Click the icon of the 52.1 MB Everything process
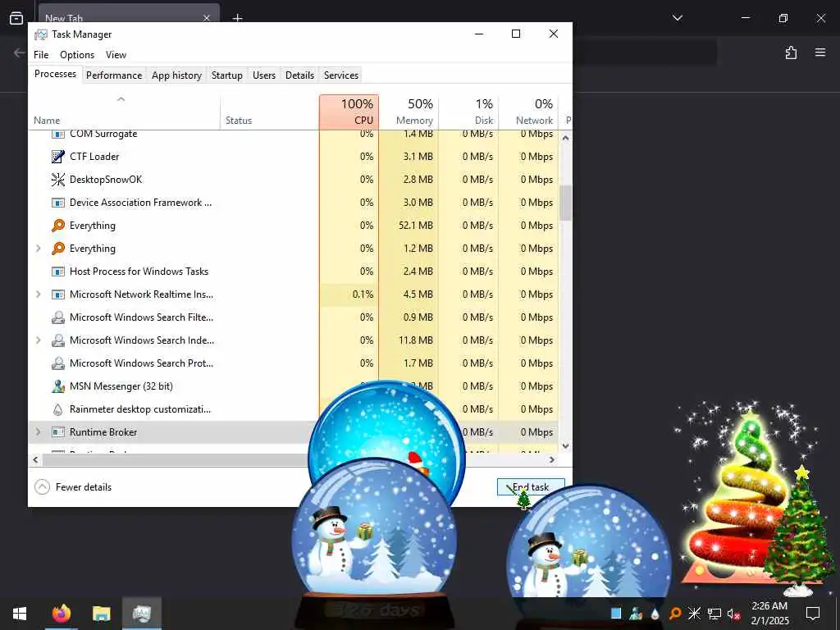The height and width of the screenshot is (630, 840). [58, 226]
